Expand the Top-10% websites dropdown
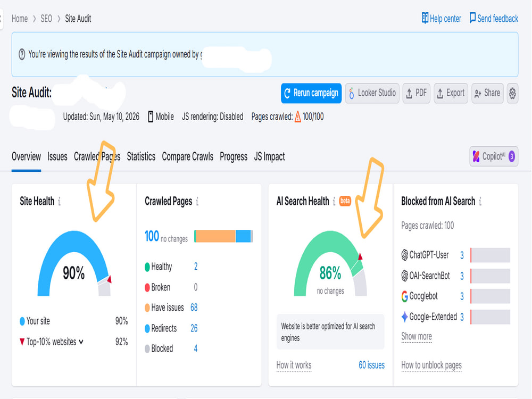532x399 pixels. [55, 342]
